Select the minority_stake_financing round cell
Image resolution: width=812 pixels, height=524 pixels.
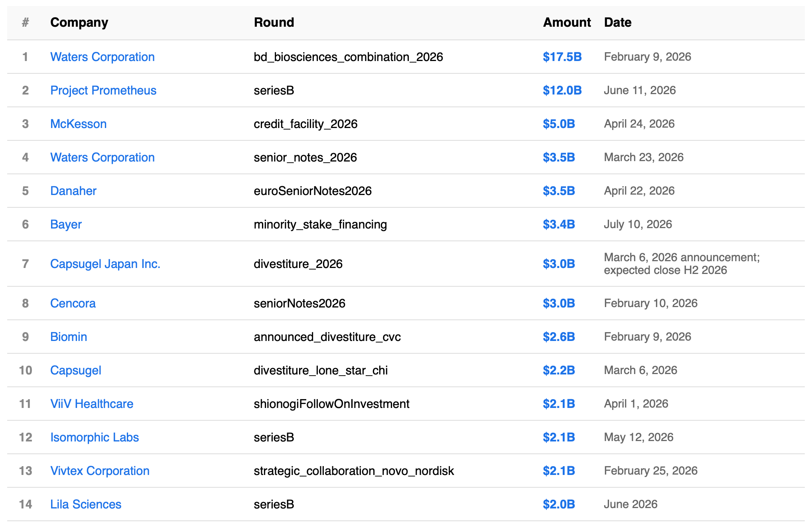[x=320, y=225]
